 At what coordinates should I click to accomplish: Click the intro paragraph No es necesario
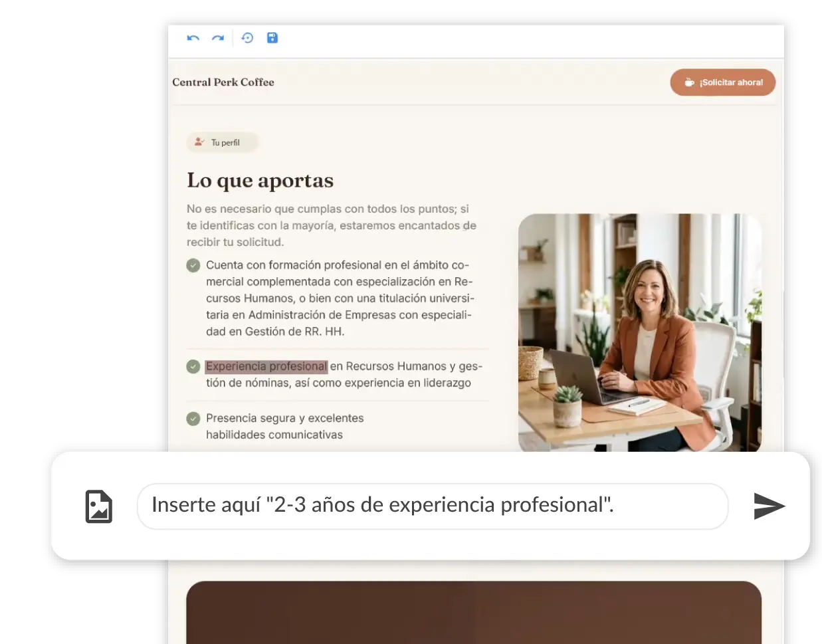coord(332,225)
